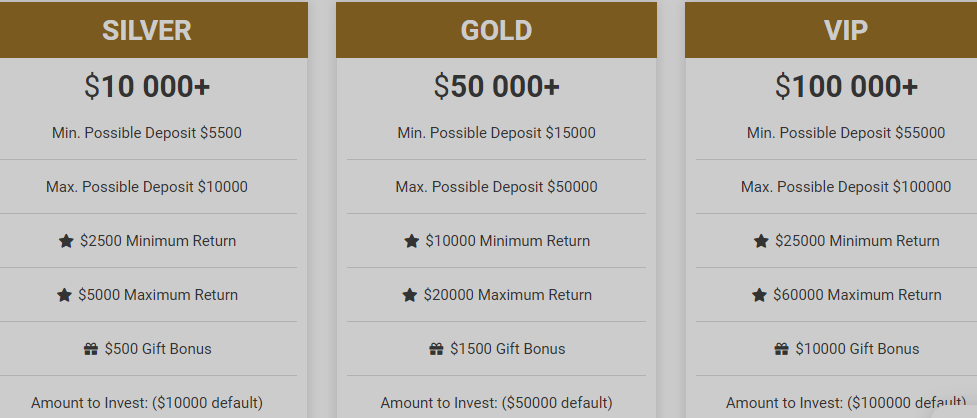Click the star icon beside Gold's $20000 Maximum Return
The width and height of the screenshot is (977, 418).
tap(409, 295)
